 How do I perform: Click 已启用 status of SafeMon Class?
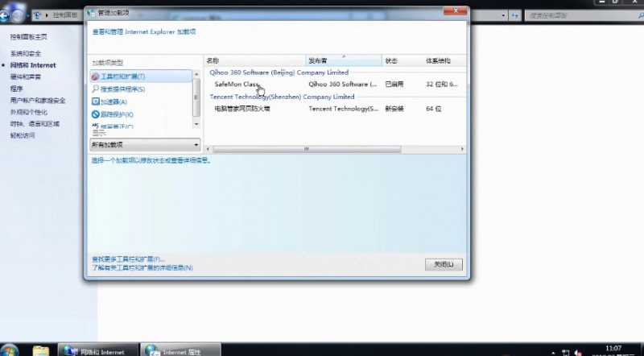point(394,85)
